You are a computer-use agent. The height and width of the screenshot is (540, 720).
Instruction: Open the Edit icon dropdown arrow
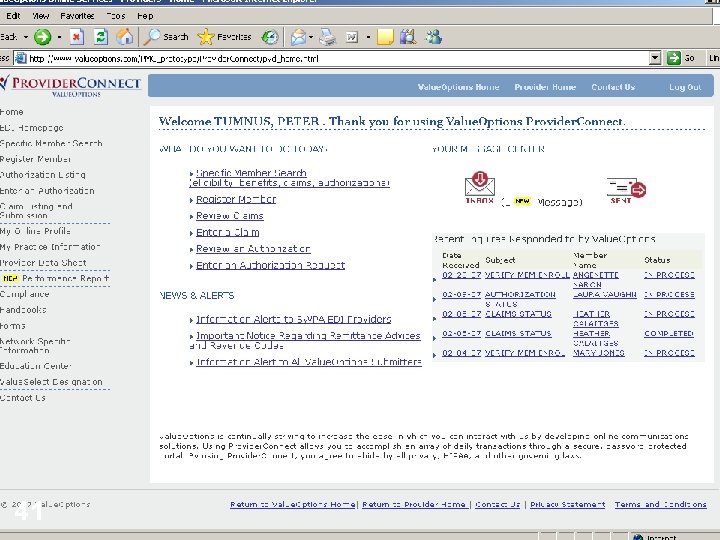(368, 37)
